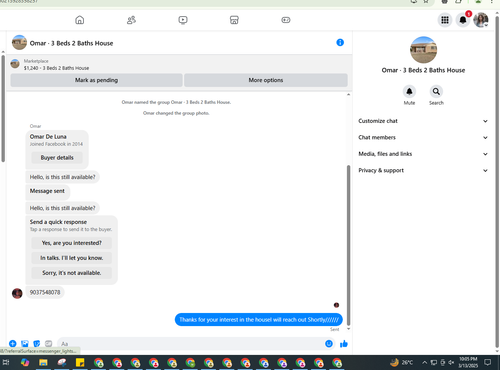Open the Video (Watch) icon
Image resolution: width=500 pixels, height=370 pixels.
pyautogui.click(x=183, y=20)
